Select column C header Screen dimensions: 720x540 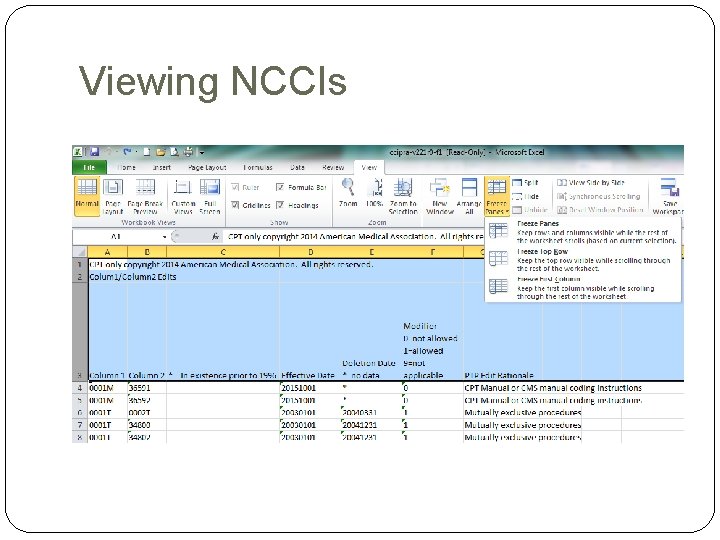point(223,252)
